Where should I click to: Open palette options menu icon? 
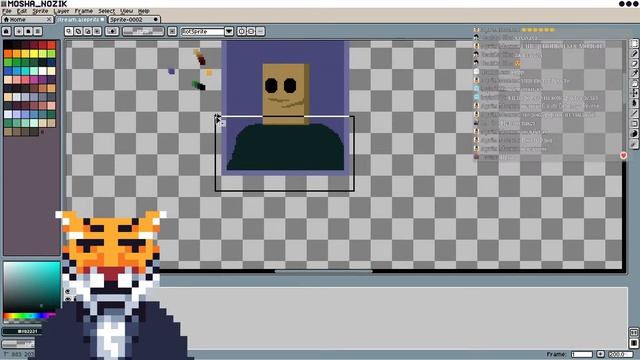point(38,31)
